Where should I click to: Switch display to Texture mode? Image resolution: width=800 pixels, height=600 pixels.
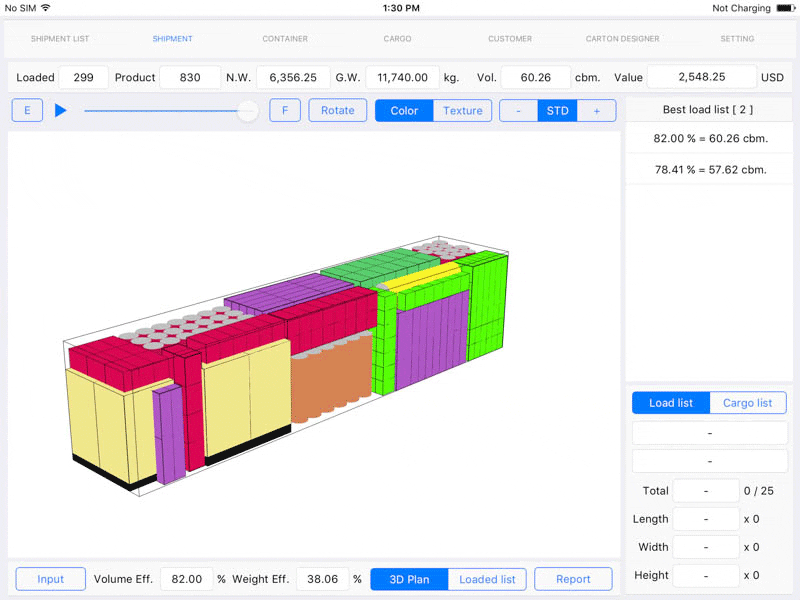click(462, 111)
